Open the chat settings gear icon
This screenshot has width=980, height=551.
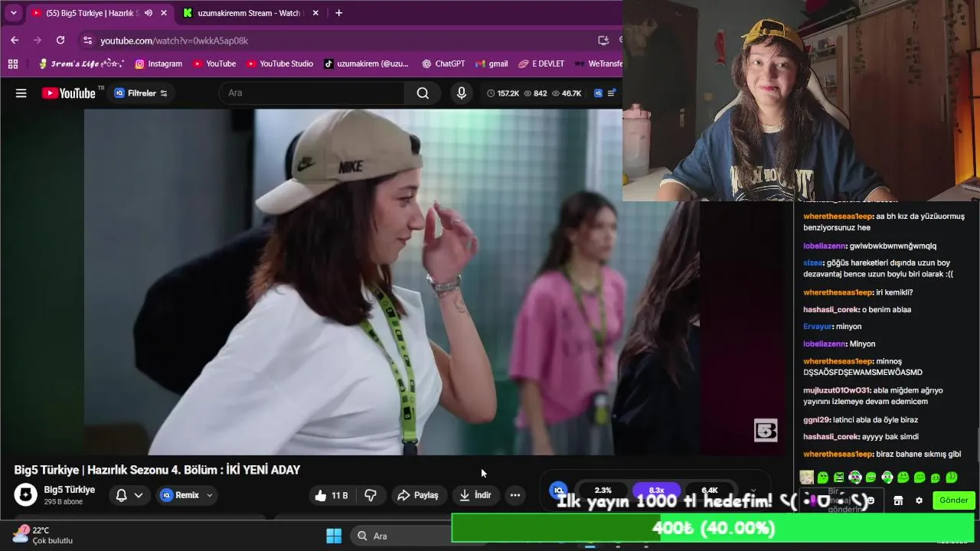click(919, 500)
